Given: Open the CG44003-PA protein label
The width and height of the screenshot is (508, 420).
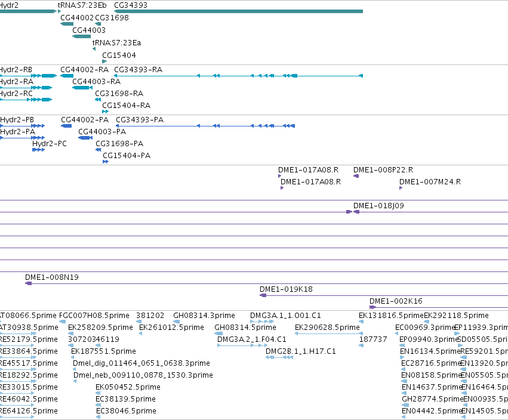Looking at the screenshot, I should 102,132.
